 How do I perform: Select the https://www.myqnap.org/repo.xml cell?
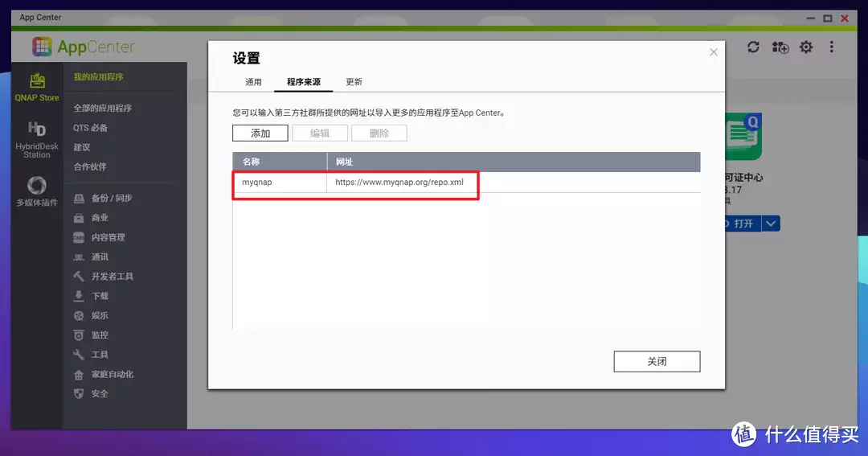click(514, 183)
